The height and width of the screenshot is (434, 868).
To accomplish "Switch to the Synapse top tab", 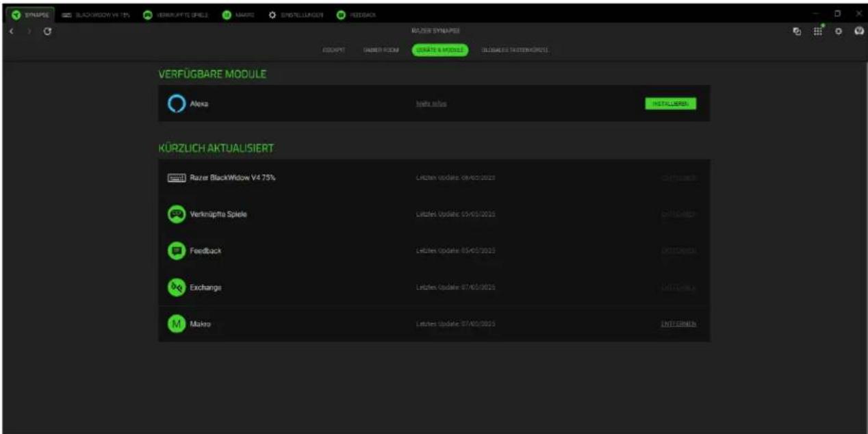I will coord(29,14).
